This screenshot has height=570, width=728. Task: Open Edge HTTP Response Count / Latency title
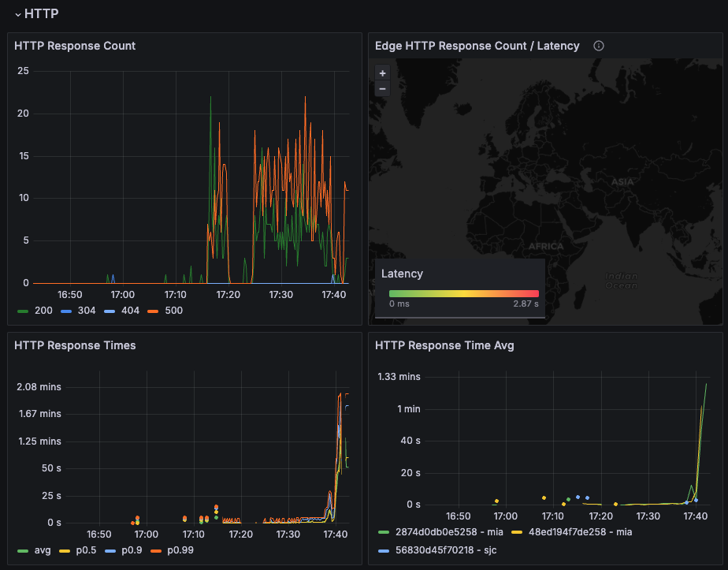pyautogui.click(x=477, y=46)
